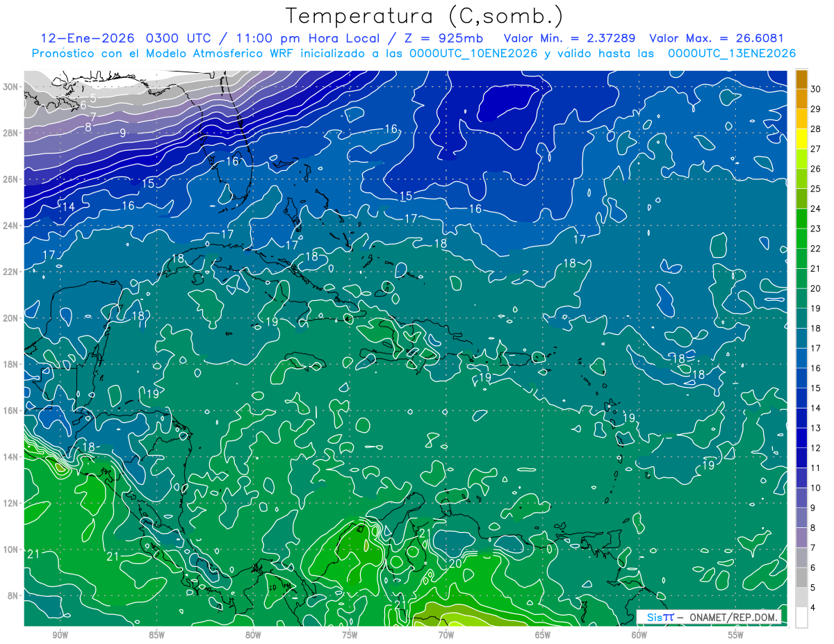Viewport: 834px width, 644px height.
Task: Pick the white swatch below colorbar label 4
Action: pyautogui.click(x=801, y=618)
